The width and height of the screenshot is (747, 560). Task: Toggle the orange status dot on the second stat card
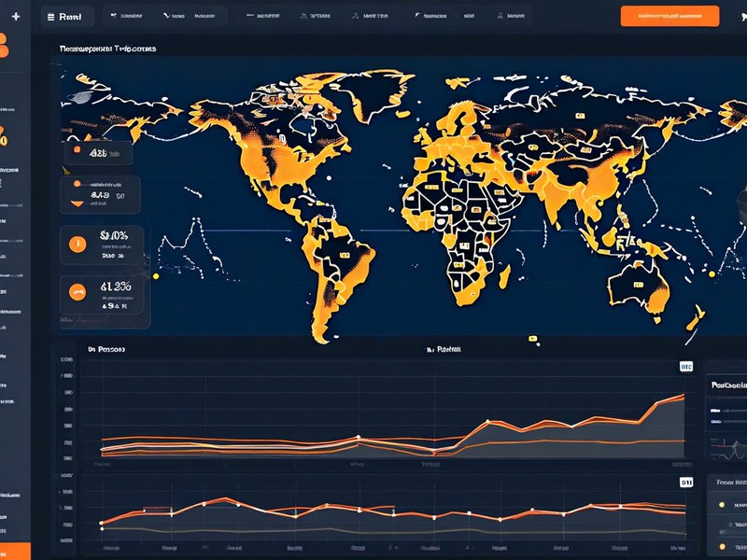click(77, 184)
